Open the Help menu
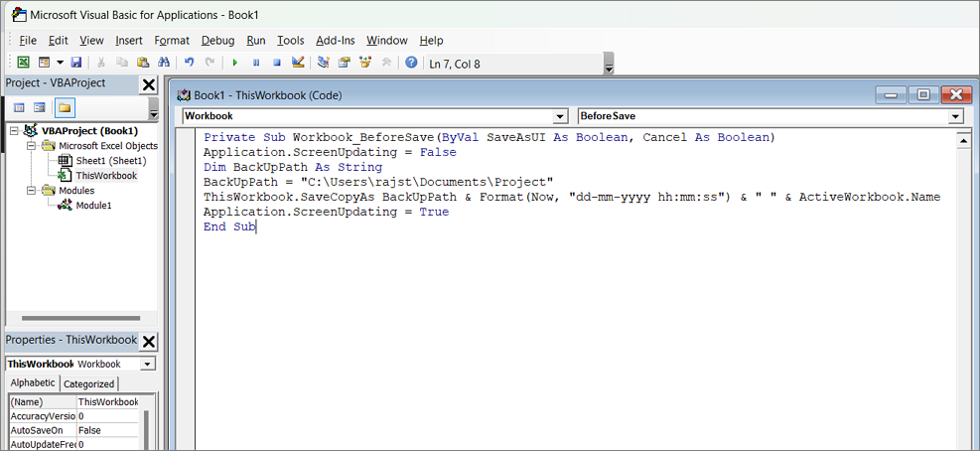Viewport: 980px width, 451px height. (431, 41)
